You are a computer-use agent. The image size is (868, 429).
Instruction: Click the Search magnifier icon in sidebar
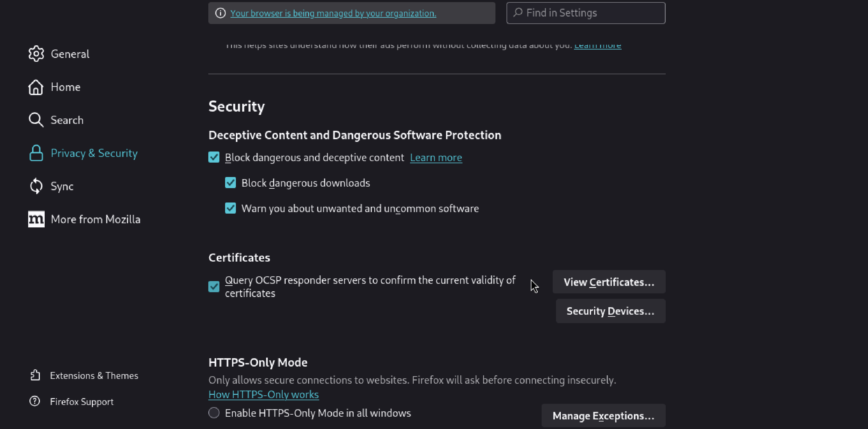36,120
